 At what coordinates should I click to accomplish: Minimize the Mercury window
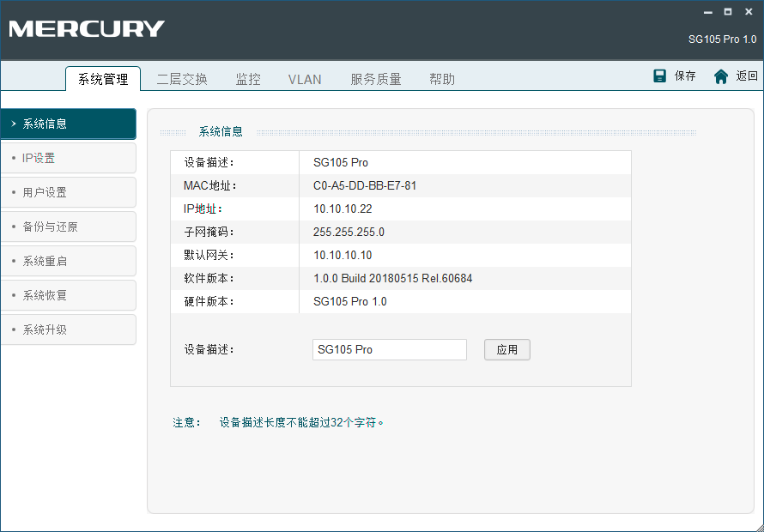[707, 12]
